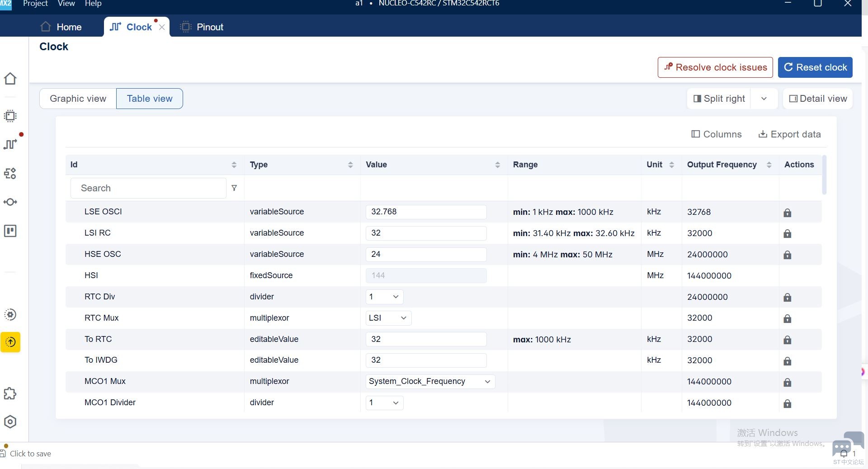Viewport: 868px width, 469px height.
Task: Toggle lock icon in HSE OSC row
Action: 787,255
